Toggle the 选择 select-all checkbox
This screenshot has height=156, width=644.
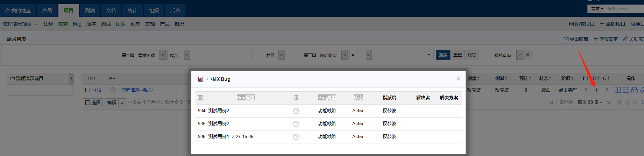coord(88,102)
